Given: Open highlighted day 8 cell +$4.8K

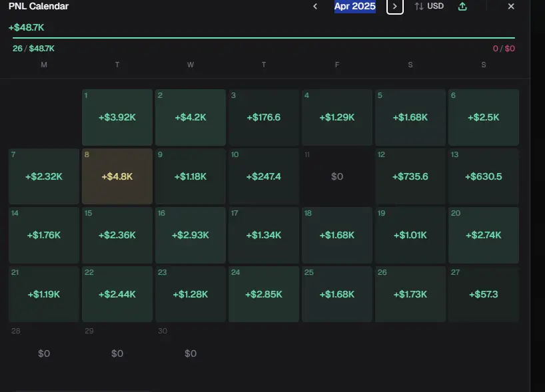Looking at the screenshot, I should click(x=117, y=176).
